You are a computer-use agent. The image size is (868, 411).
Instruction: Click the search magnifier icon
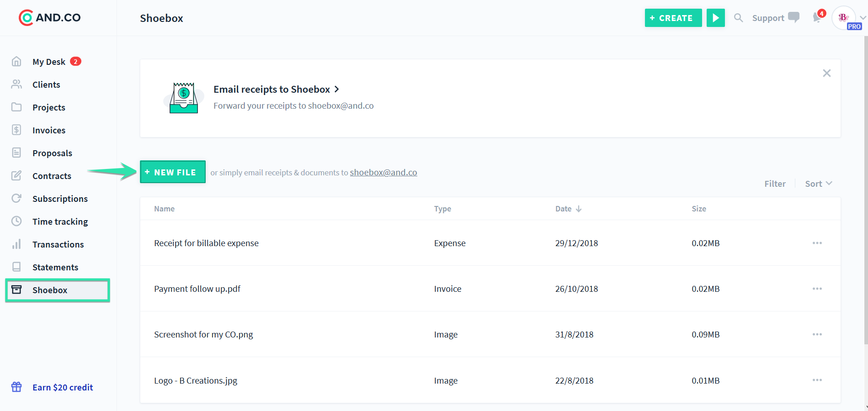tap(738, 18)
